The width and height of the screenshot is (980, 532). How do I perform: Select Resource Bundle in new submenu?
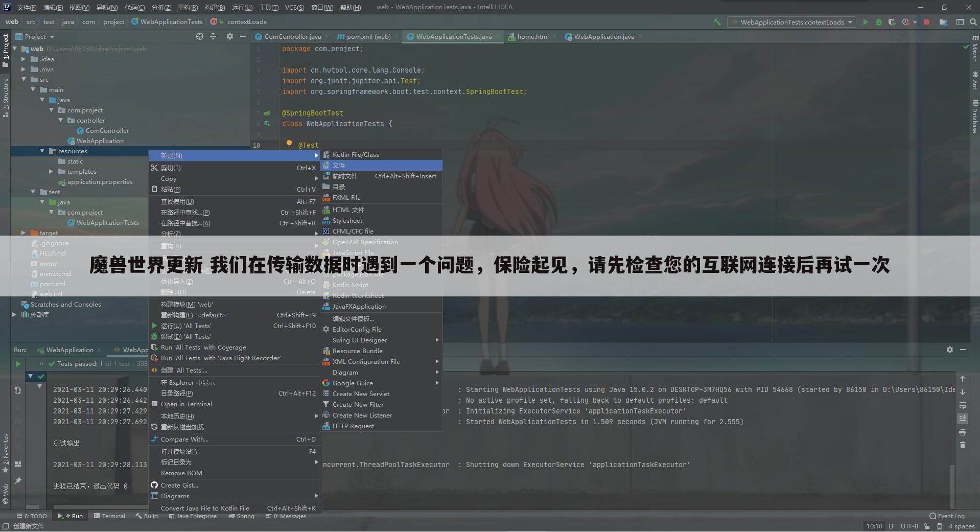[381, 351]
